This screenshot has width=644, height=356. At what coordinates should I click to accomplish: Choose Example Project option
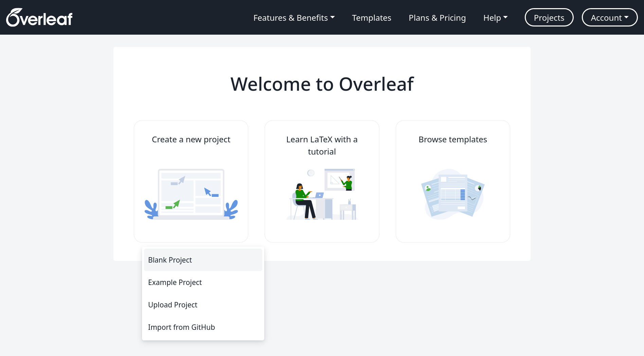pyautogui.click(x=203, y=282)
